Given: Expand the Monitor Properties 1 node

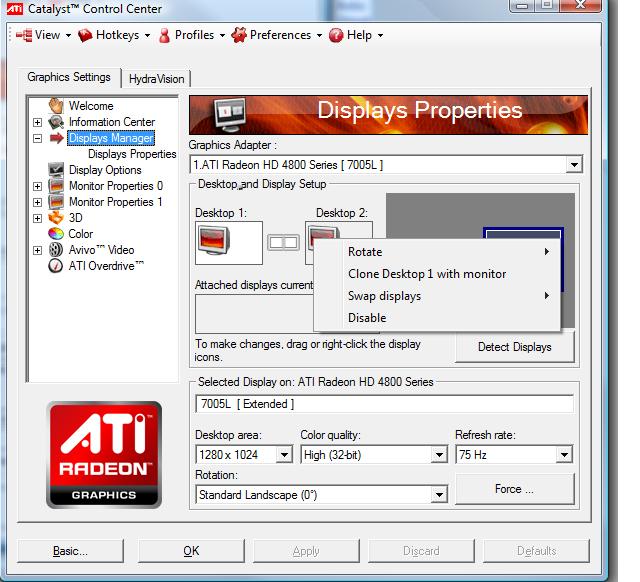Looking at the screenshot, I should 37,202.
